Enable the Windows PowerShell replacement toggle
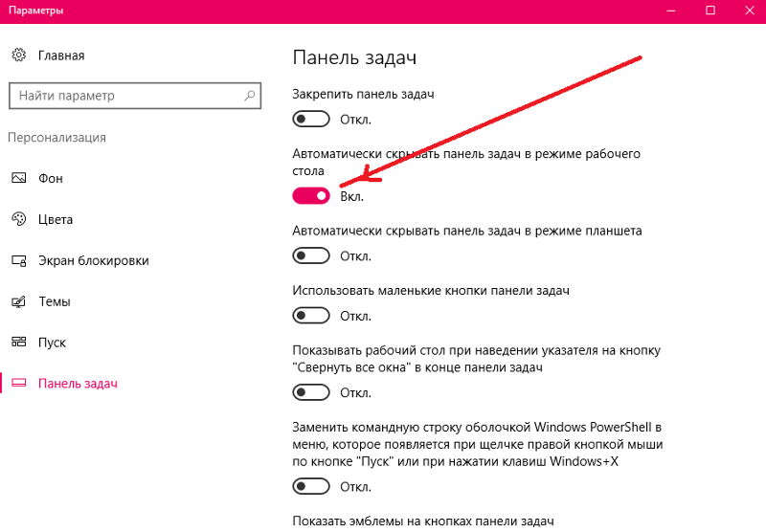 311,487
